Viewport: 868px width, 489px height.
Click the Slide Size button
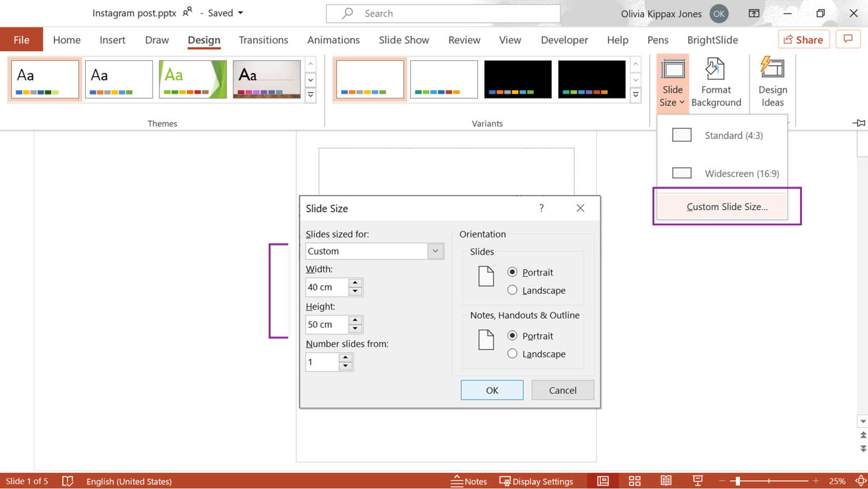click(x=672, y=82)
